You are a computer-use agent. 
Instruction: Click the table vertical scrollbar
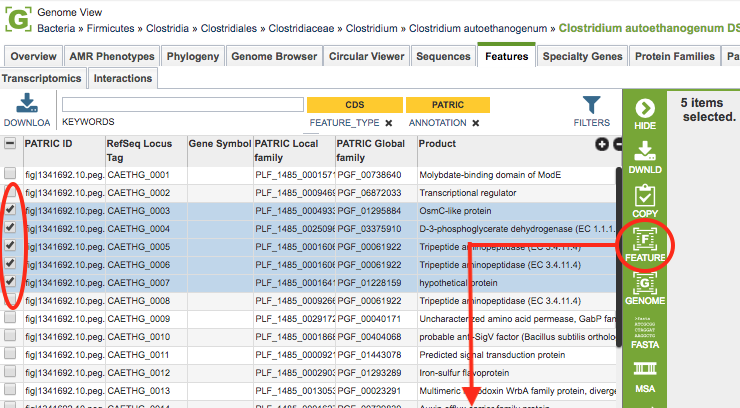point(619,257)
